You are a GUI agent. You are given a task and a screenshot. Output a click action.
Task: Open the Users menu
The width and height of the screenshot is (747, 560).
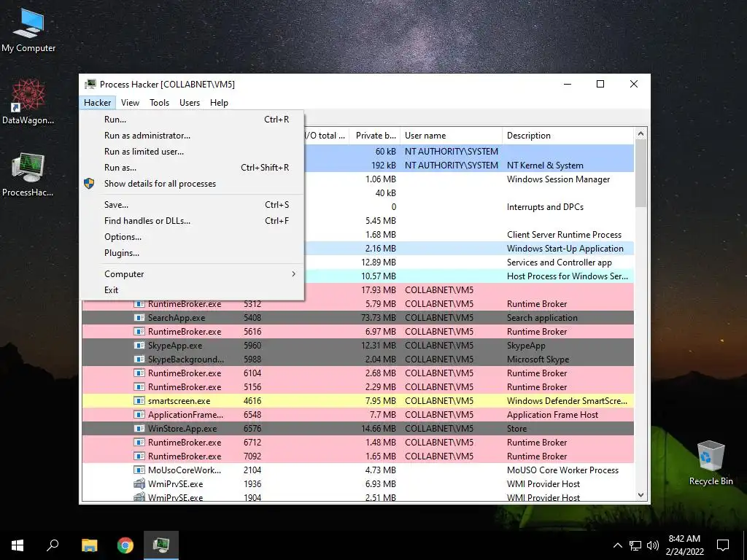click(190, 103)
